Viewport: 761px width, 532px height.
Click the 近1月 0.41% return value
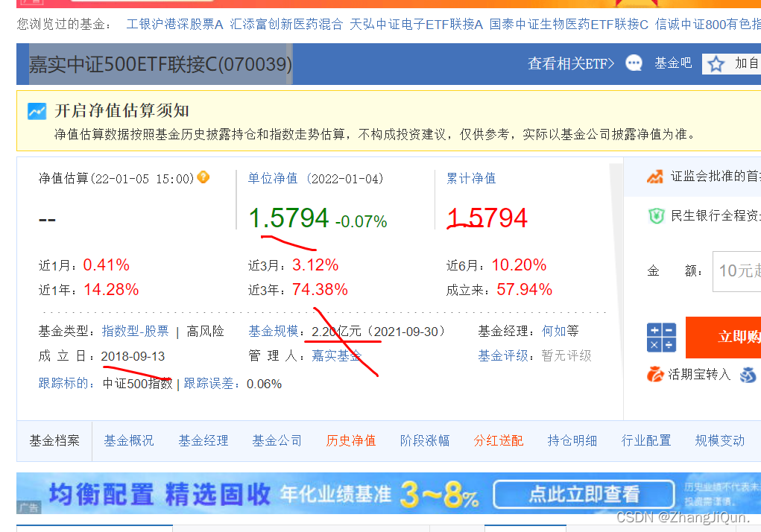(107, 265)
